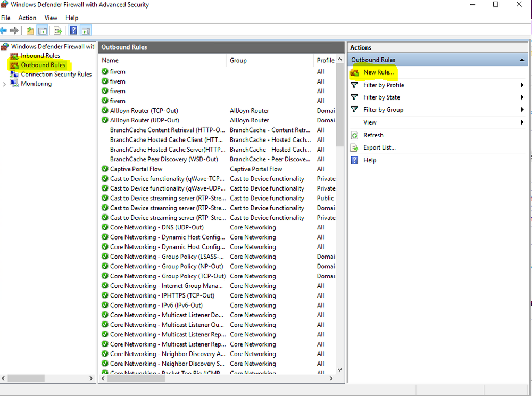Click New Rule... in the Actions pane
The image size is (532, 396).
click(378, 72)
